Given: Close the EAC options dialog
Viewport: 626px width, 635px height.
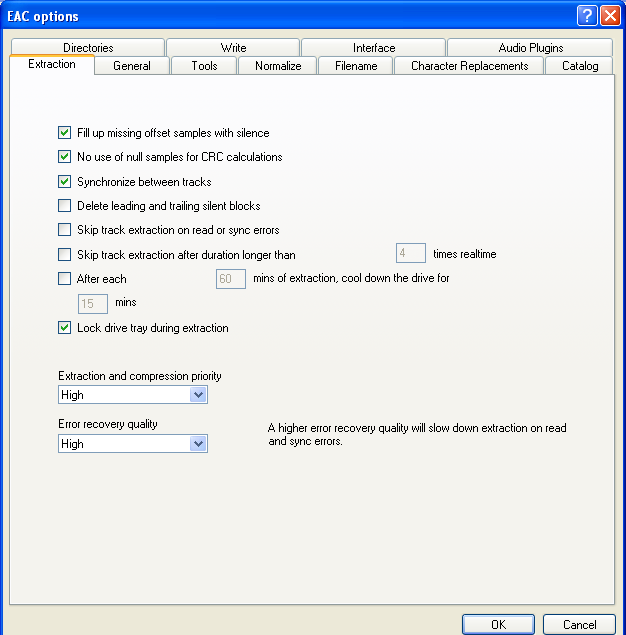Looking at the screenshot, I should pos(608,16).
